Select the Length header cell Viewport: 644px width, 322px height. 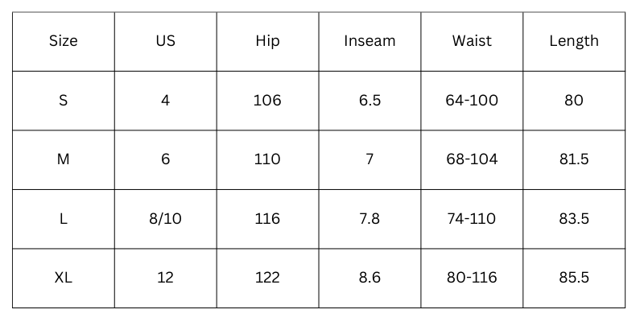coord(574,41)
